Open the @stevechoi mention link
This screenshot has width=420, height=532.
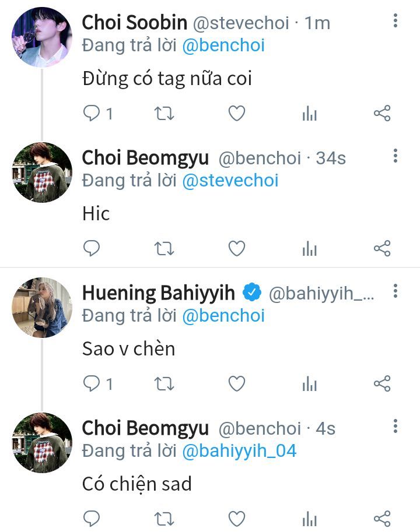click(x=230, y=181)
